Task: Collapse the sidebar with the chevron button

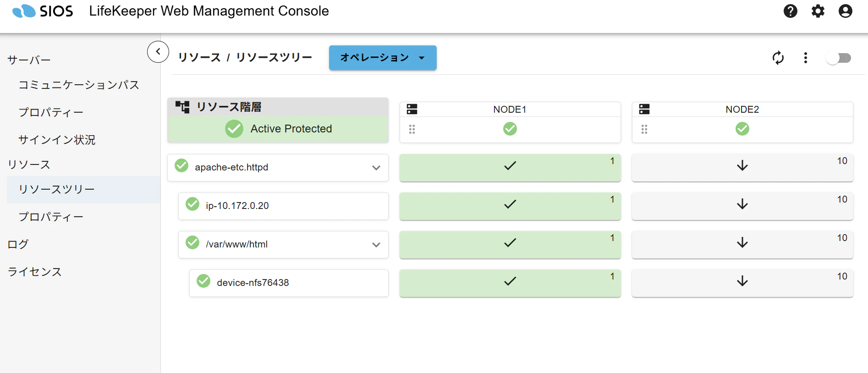Action: coord(158,51)
